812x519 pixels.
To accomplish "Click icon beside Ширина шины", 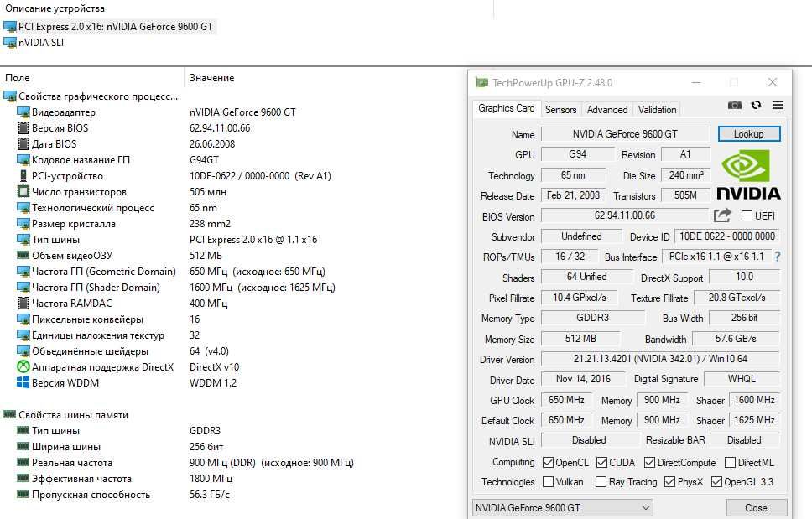I will point(23,446).
